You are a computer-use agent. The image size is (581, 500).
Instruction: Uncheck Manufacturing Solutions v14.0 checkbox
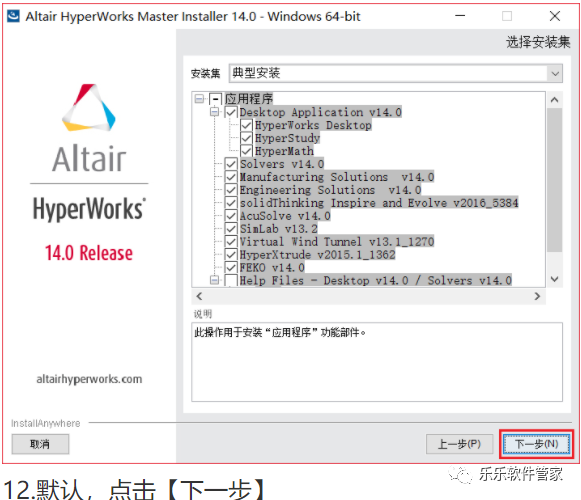click(231, 176)
